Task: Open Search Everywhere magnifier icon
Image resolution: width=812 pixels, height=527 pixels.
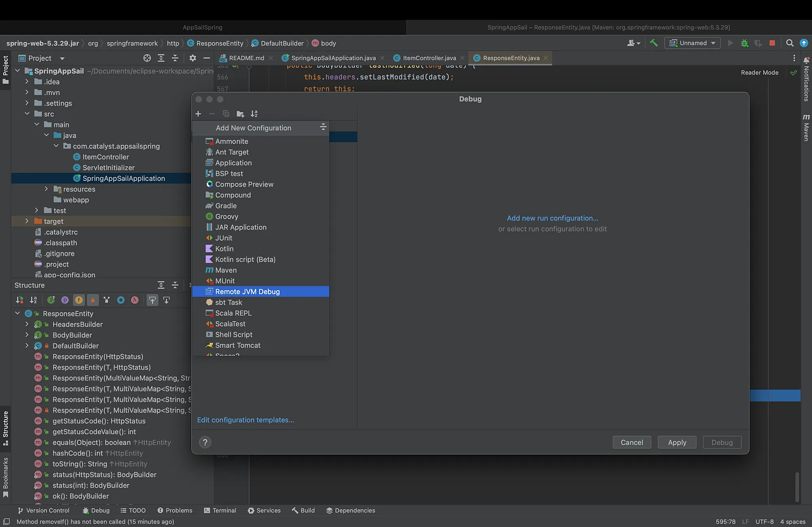Action: coord(790,43)
